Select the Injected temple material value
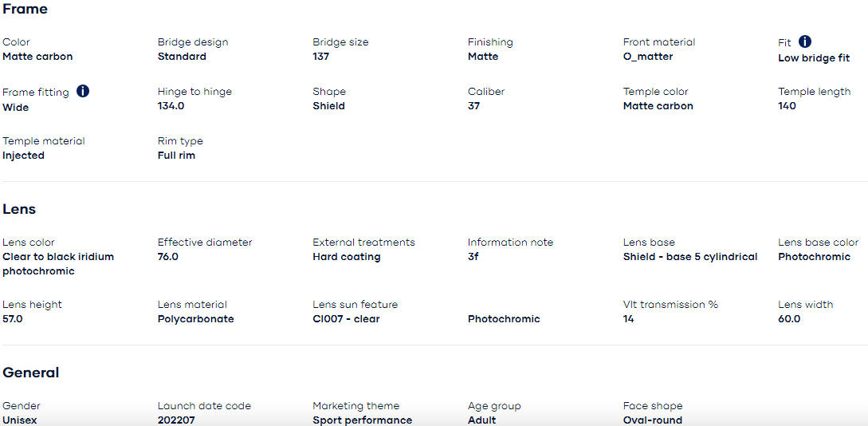868x426 pixels. pyautogui.click(x=23, y=156)
